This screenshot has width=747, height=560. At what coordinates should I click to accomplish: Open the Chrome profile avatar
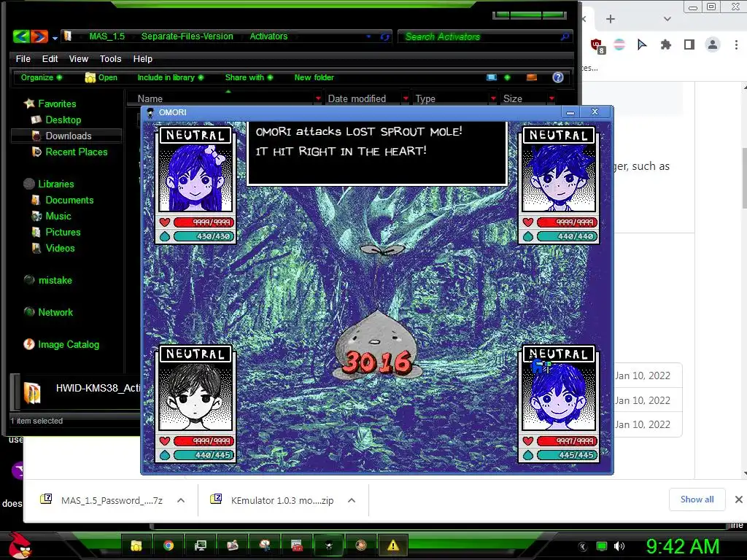point(712,44)
